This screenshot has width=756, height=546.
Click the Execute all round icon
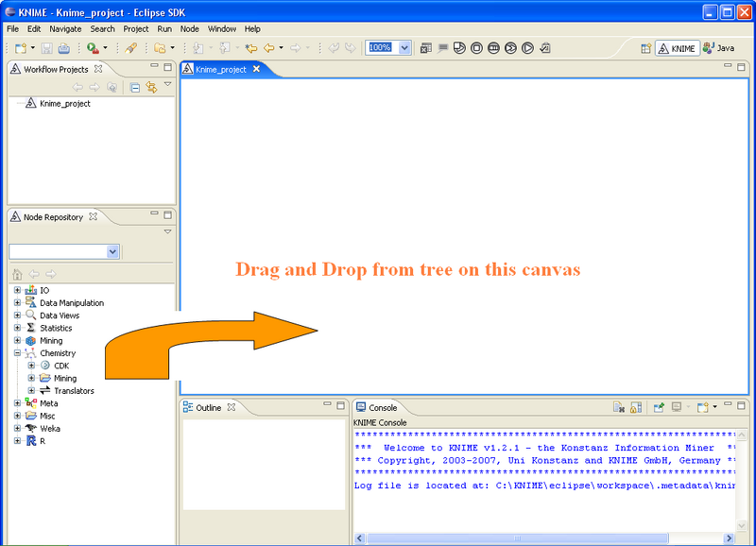510,48
